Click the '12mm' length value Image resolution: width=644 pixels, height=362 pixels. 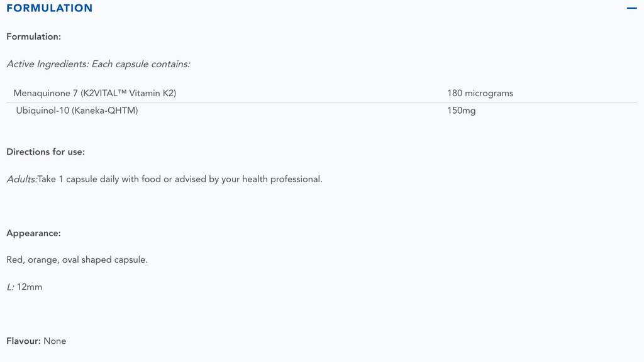(30, 287)
